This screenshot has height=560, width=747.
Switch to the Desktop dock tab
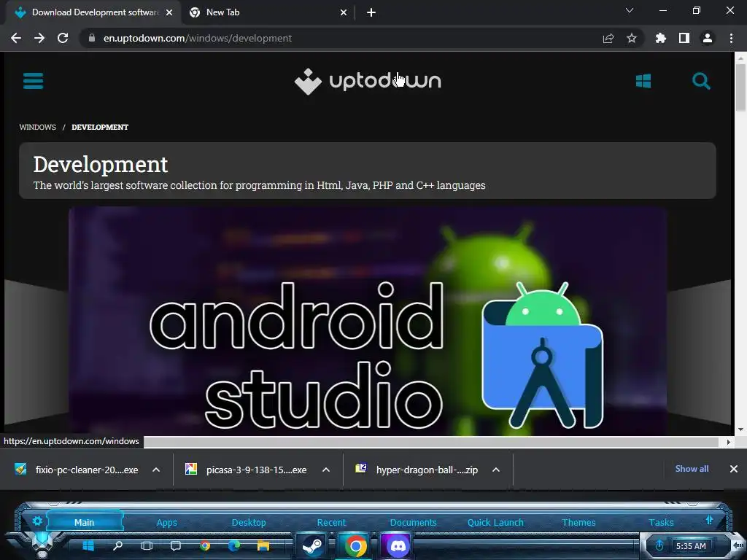[x=249, y=522]
